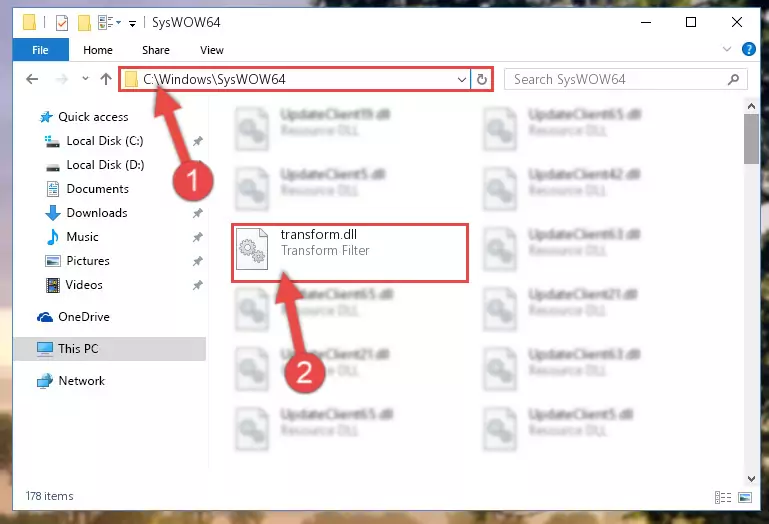Open the Help question mark icon
This screenshot has width=769, height=524.
click(x=748, y=49)
